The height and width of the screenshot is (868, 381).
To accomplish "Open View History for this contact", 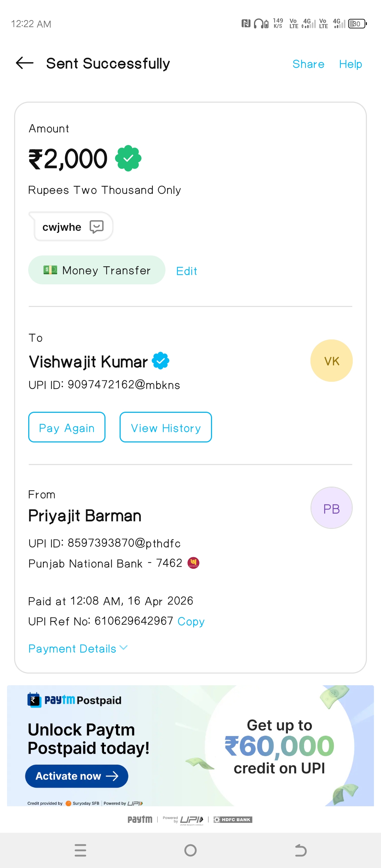I will [x=166, y=427].
